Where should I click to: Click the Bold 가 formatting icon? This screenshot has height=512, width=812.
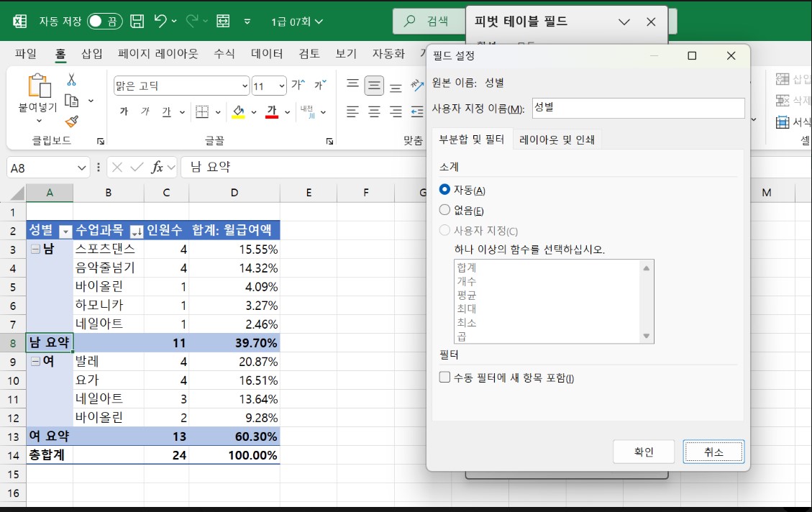coord(124,112)
